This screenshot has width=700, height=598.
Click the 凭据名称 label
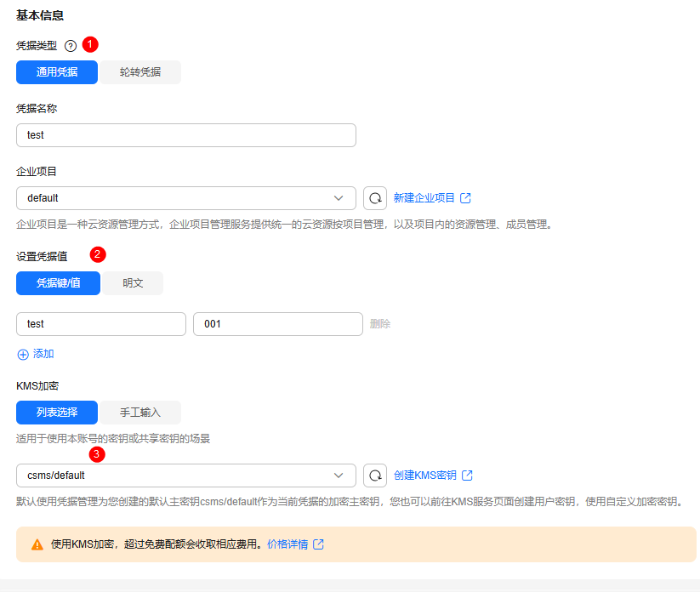pos(37,109)
